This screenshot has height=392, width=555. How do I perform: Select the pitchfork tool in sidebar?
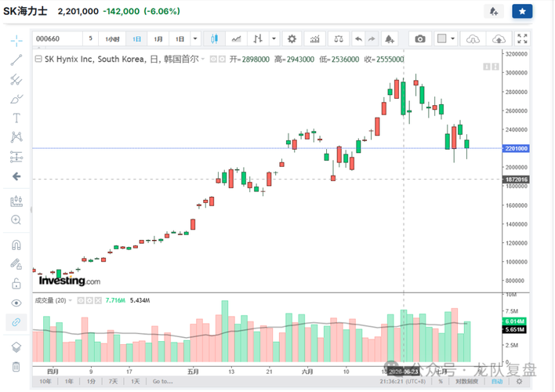[16, 79]
